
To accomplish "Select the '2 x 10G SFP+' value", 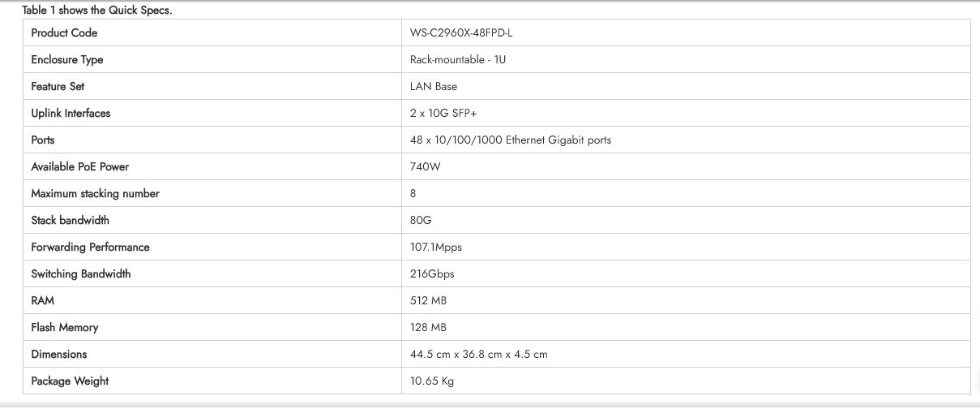I will click(443, 114).
